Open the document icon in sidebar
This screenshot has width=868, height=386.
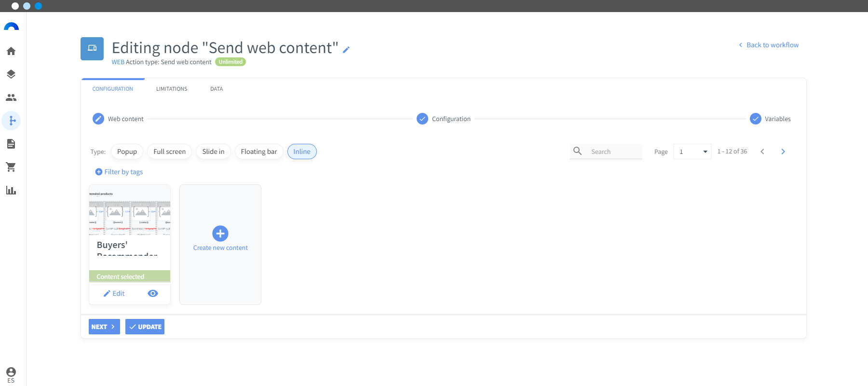tap(11, 144)
